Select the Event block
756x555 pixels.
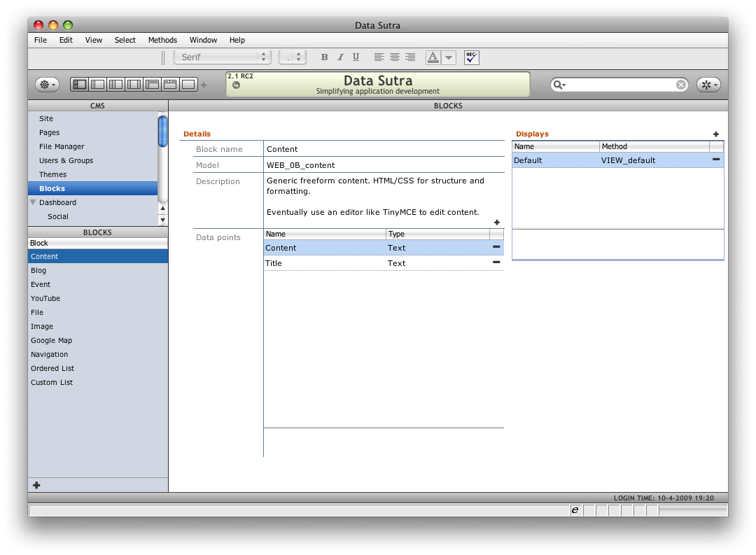tap(98, 284)
